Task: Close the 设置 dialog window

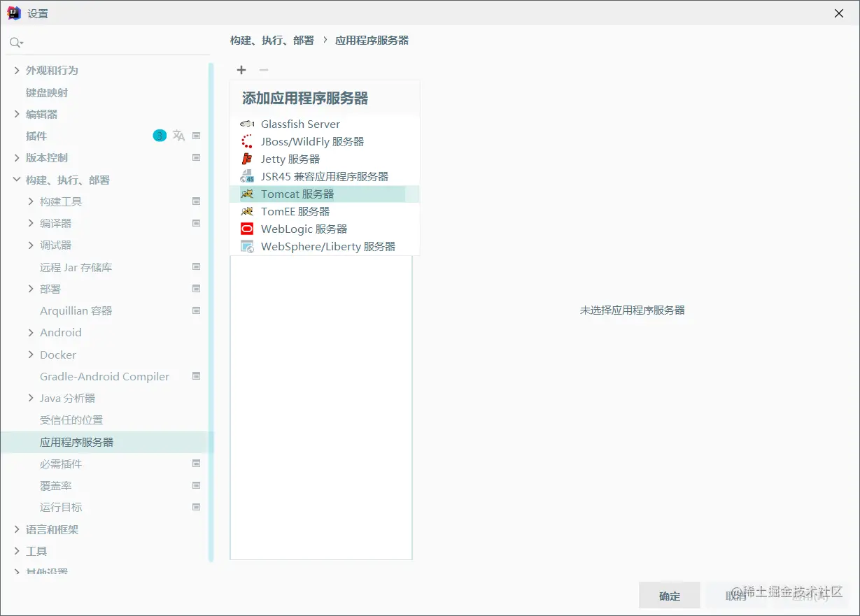Action: click(839, 13)
